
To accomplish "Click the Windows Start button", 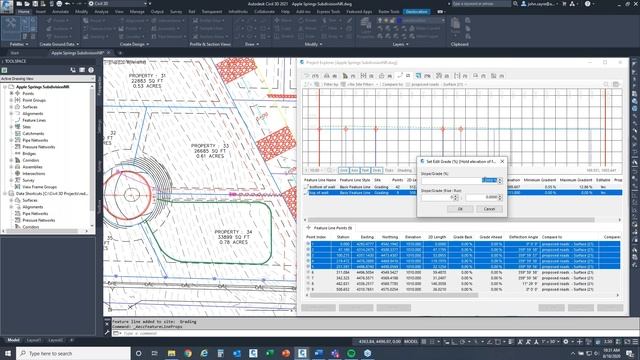I will click(8, 353).
